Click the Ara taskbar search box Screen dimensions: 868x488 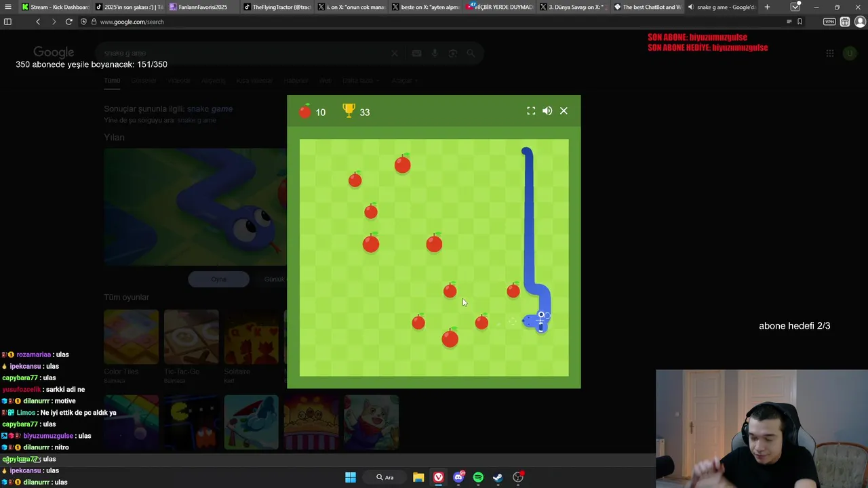coord(385,477)
